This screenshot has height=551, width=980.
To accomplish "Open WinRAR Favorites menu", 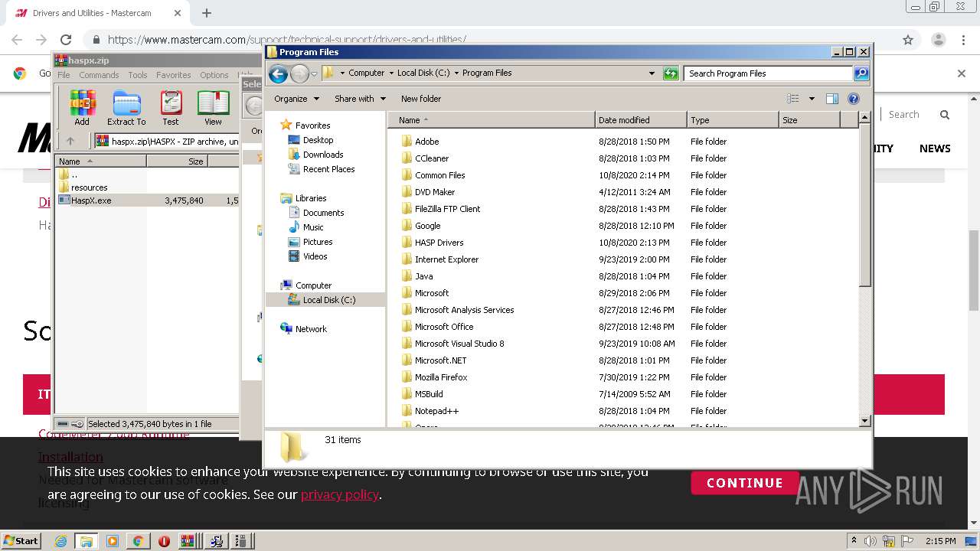I will 174,75.
